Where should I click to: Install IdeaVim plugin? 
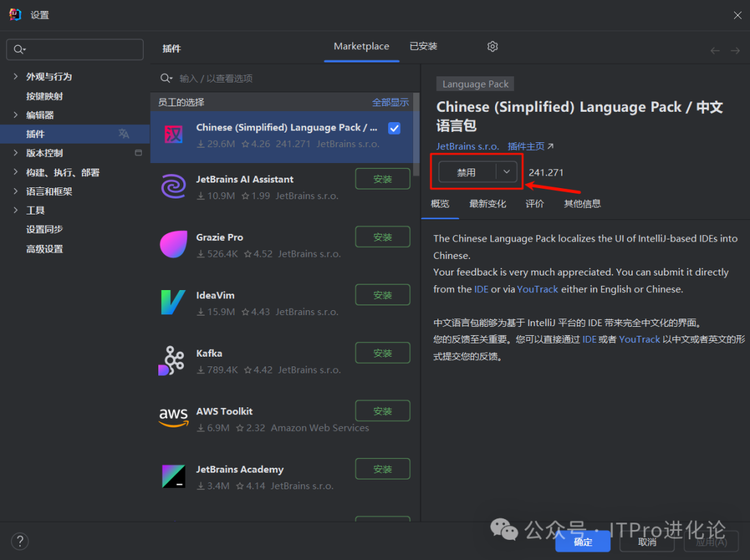pos(383,295)
